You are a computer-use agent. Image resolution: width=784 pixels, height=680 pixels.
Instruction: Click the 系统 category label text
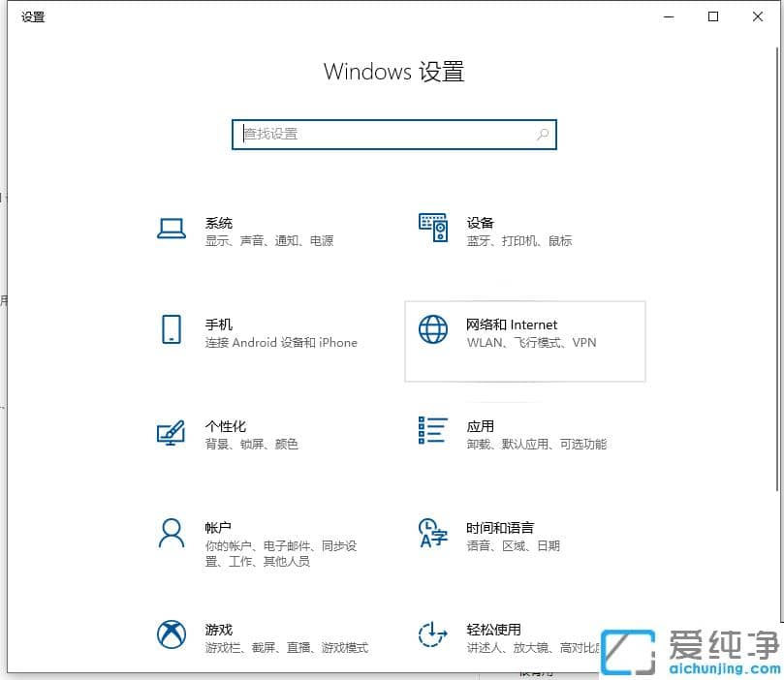(x=220, y=223)
